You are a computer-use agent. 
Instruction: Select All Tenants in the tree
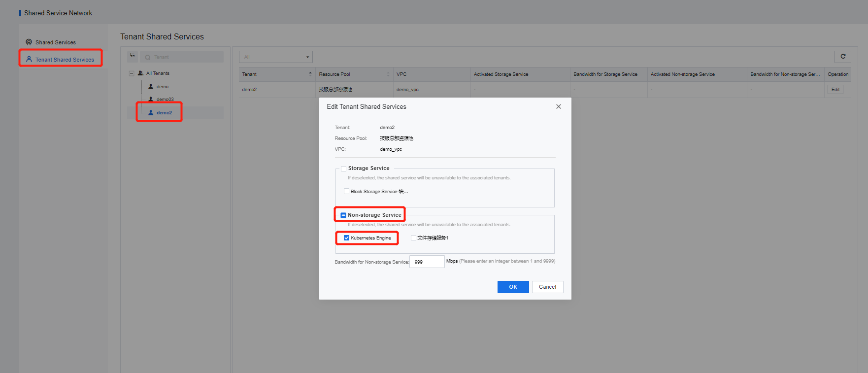158,73
